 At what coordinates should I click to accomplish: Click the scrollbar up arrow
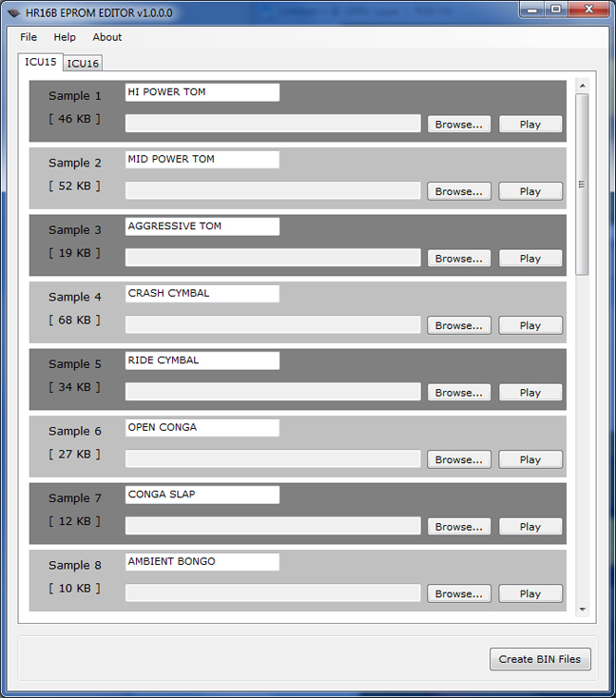point(582,86)
